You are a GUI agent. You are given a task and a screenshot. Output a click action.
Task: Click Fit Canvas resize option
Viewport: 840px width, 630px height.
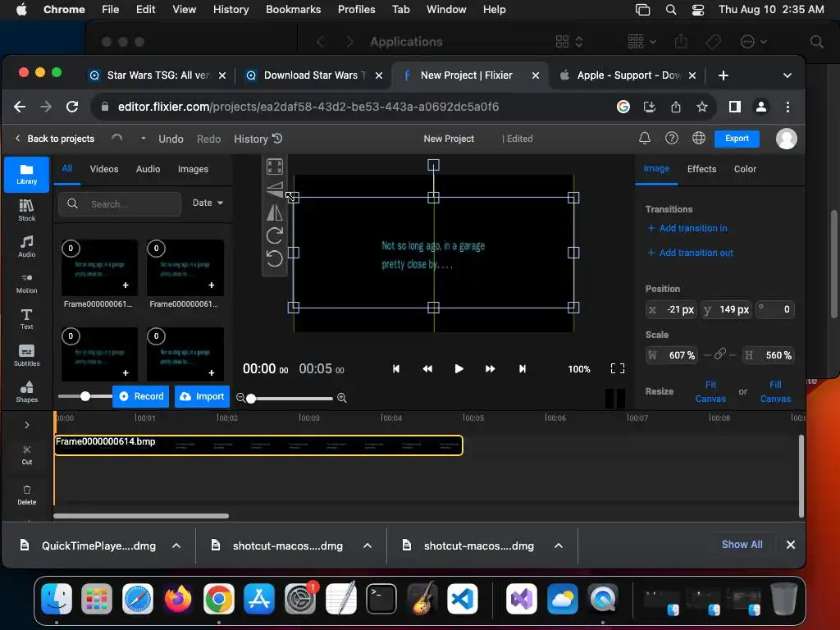(x=710, y=391)
